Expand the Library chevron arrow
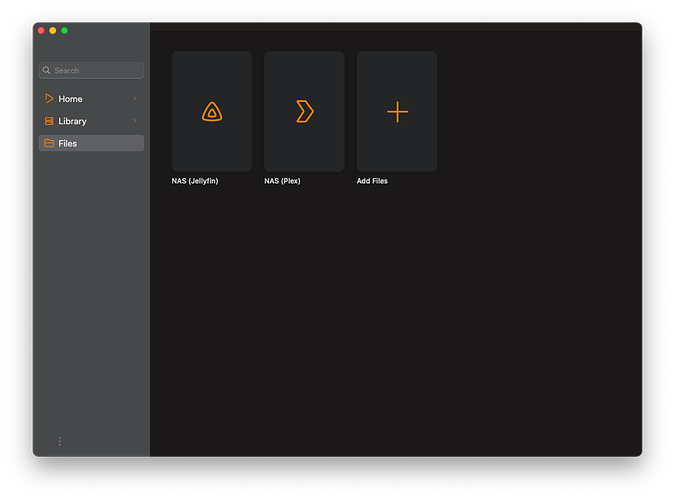This screenshot has width=675, height=500. [135, 121]
